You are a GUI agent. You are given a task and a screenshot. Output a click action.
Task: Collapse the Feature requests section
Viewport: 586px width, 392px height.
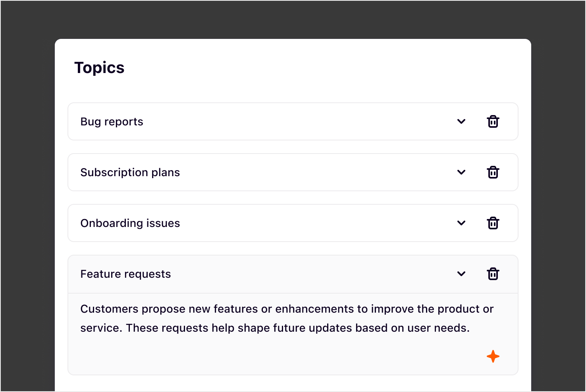tap(461, 274)
